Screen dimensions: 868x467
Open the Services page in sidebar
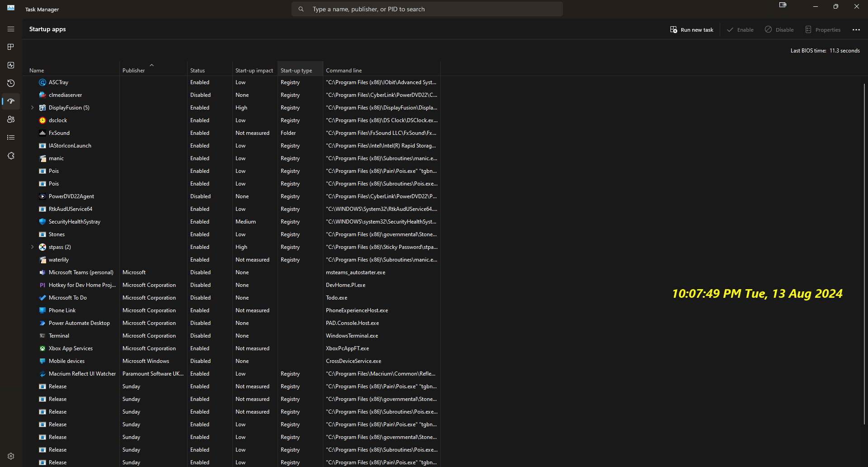11,156
